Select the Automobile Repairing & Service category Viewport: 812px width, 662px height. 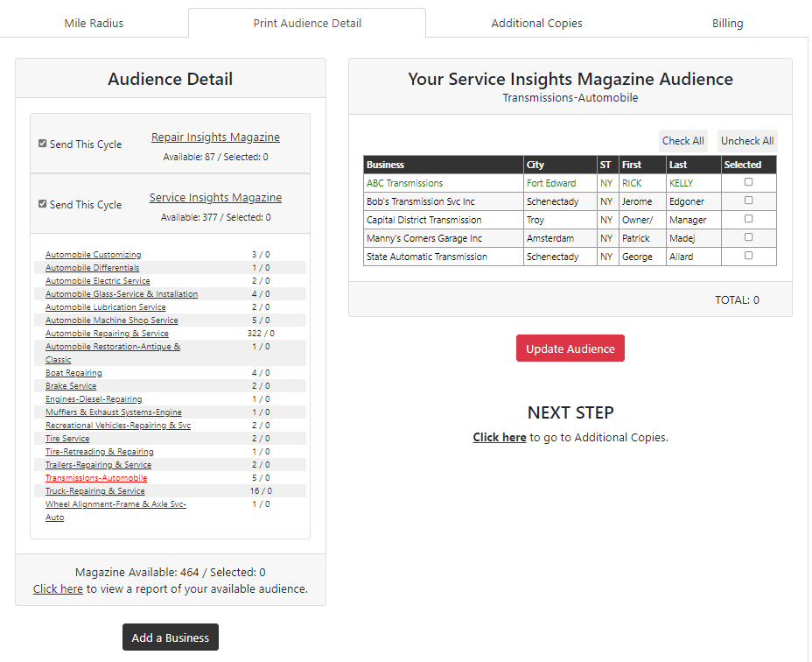[x=107, y=334]
